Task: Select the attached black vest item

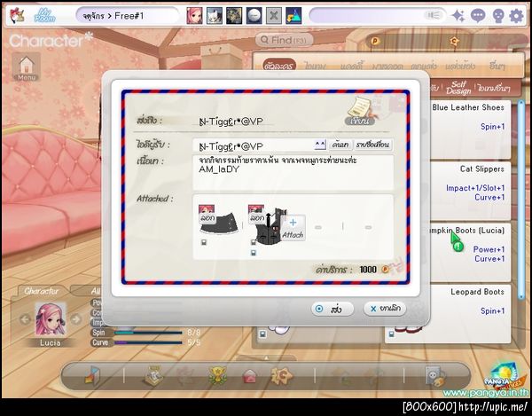Action: 268,225
